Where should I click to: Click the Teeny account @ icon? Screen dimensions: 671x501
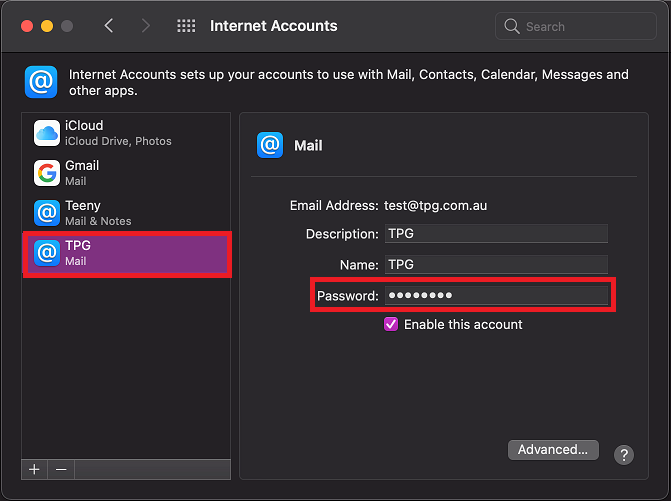pyautogui.click(x=47, y=213)
